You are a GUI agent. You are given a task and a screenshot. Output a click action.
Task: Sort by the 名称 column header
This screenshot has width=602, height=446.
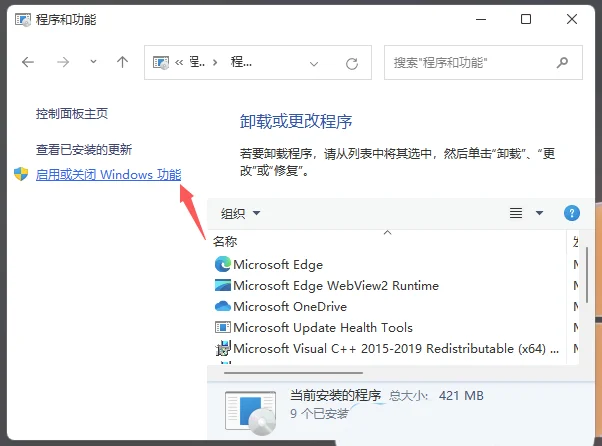point(225,242)
